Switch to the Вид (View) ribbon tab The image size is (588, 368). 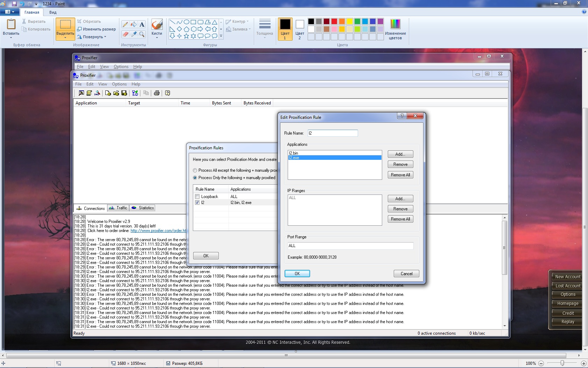53,12
